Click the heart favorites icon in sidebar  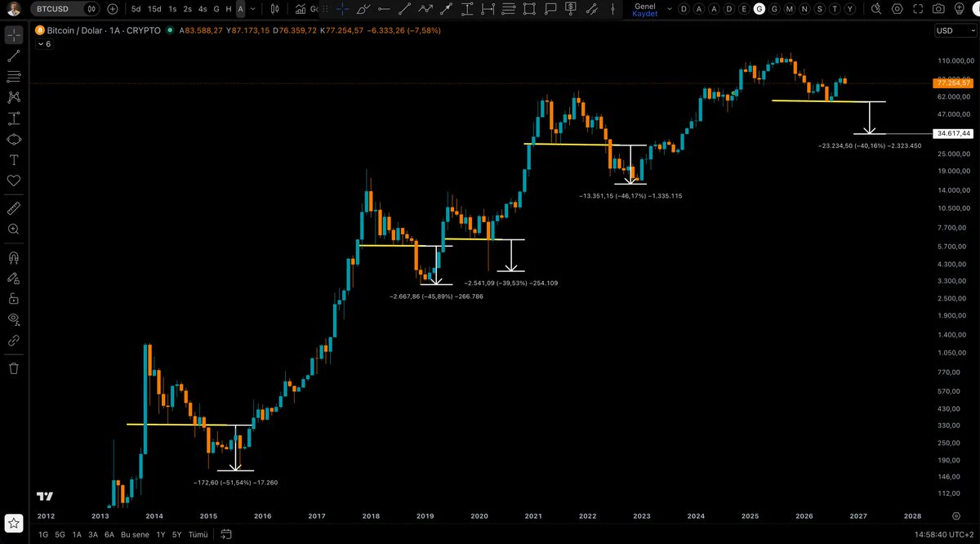[x=14, y=181]
